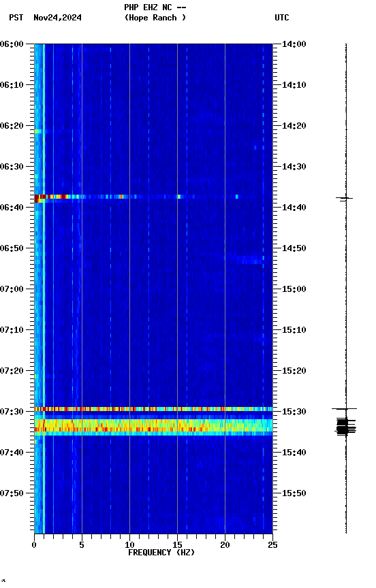Click the 25 Hz frequency axis label
The height and width of the screenshot is (588, 376).
272,545
